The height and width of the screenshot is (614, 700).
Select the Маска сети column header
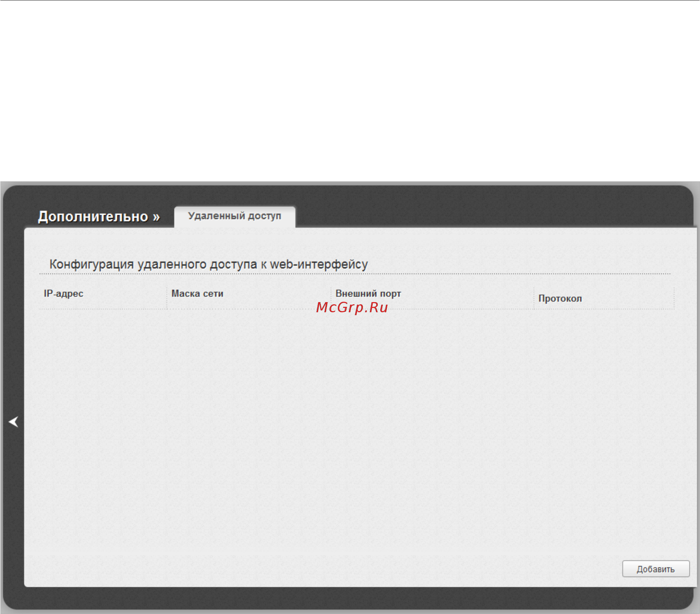point(197,293)
